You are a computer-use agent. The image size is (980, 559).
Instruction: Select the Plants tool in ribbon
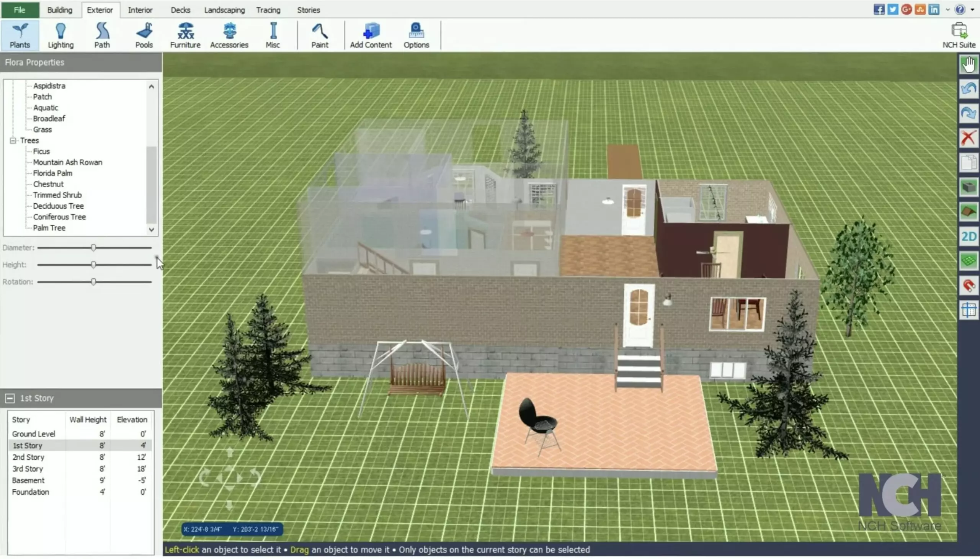click(x=20, y=35)
